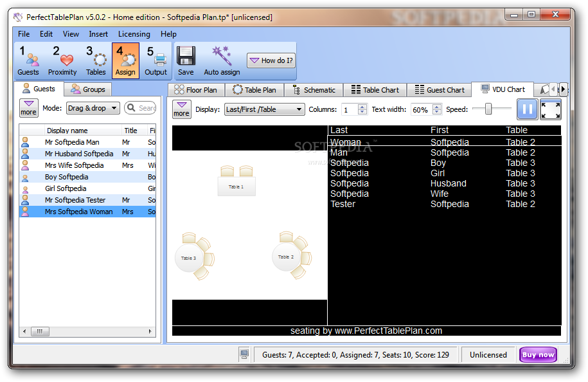588x382 pixels.
Task: Select guest Mrs Softpedia Woman
Action: coord(87,212)
